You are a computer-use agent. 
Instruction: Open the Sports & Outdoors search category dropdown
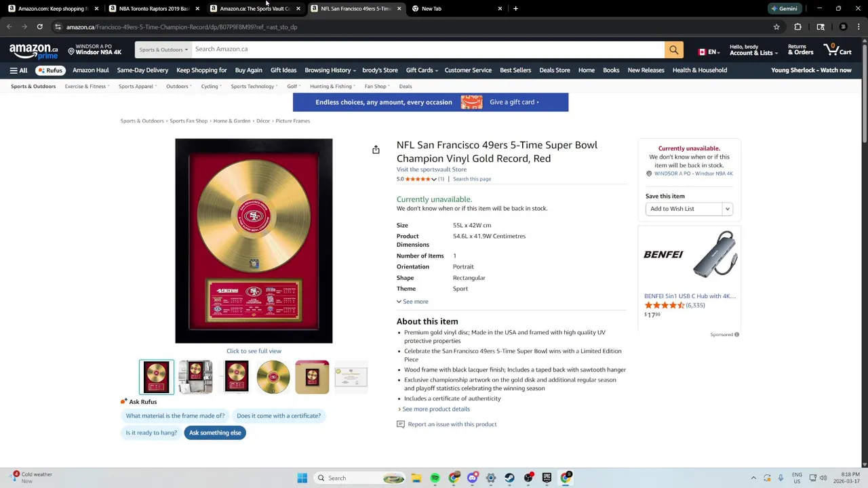click(163, 49)
